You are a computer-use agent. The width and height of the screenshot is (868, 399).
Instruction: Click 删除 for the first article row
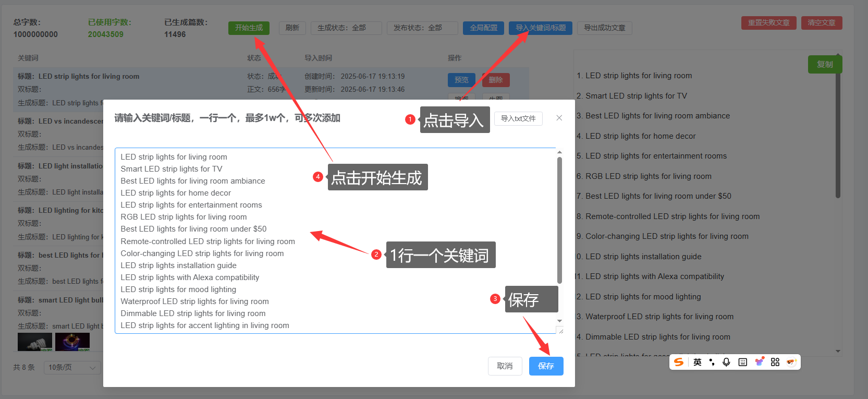[496, 80]
